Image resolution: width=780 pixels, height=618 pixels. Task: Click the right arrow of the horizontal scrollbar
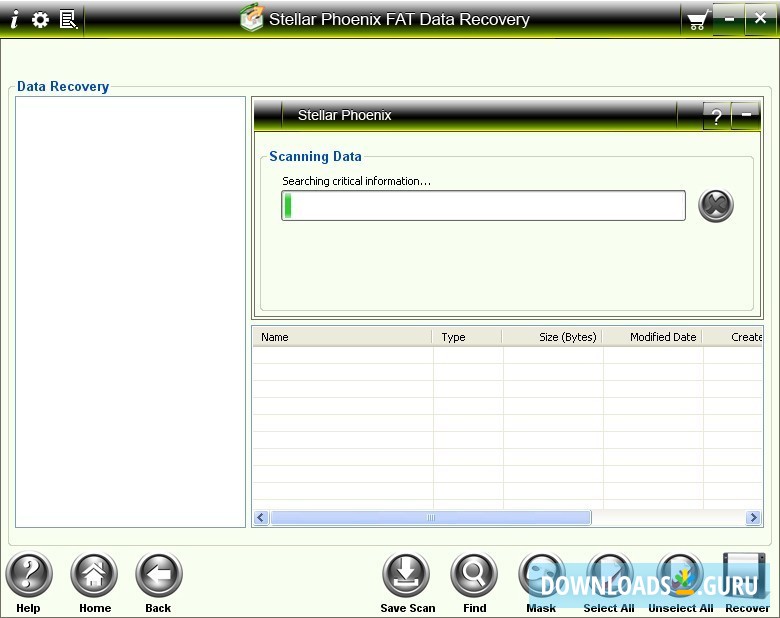pyautogui.click(x=753, y=517)
